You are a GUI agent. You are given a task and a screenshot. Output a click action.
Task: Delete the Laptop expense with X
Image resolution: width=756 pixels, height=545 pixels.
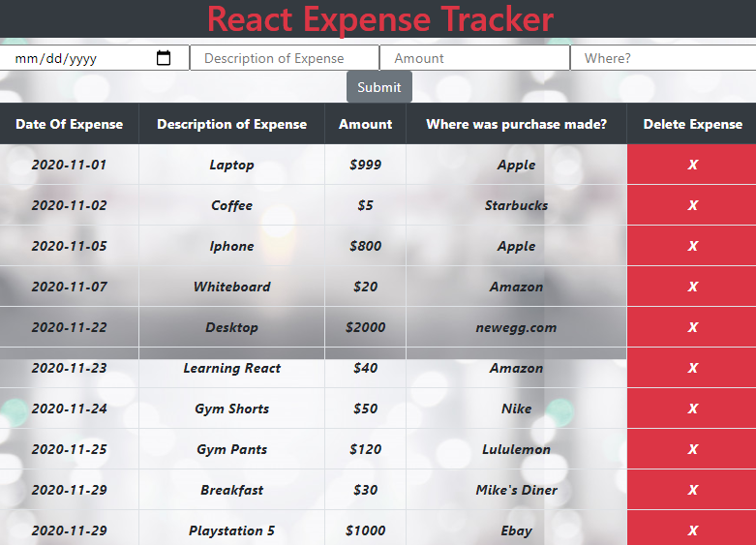click(x=692, y=165)
